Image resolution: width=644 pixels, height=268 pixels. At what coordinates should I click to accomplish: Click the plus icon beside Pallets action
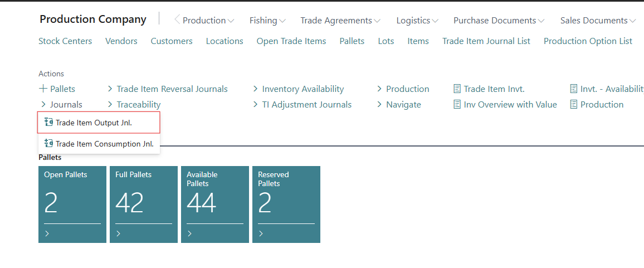click(x=43, y=89)
